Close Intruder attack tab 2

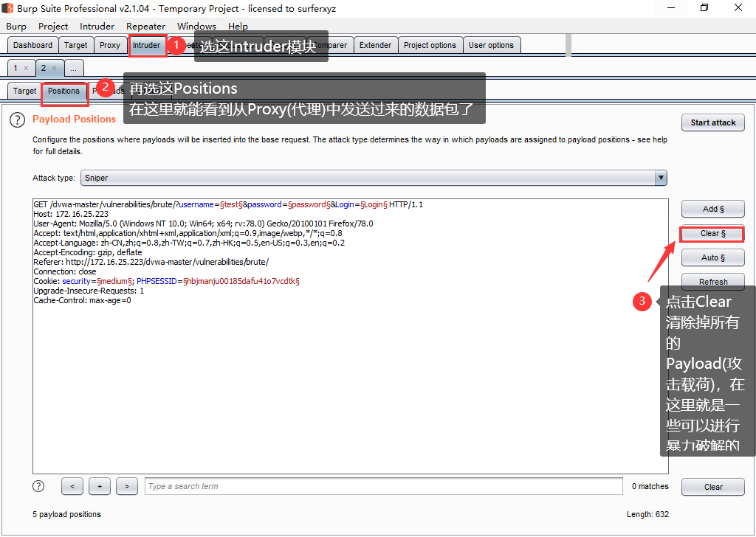coord(54,68)
